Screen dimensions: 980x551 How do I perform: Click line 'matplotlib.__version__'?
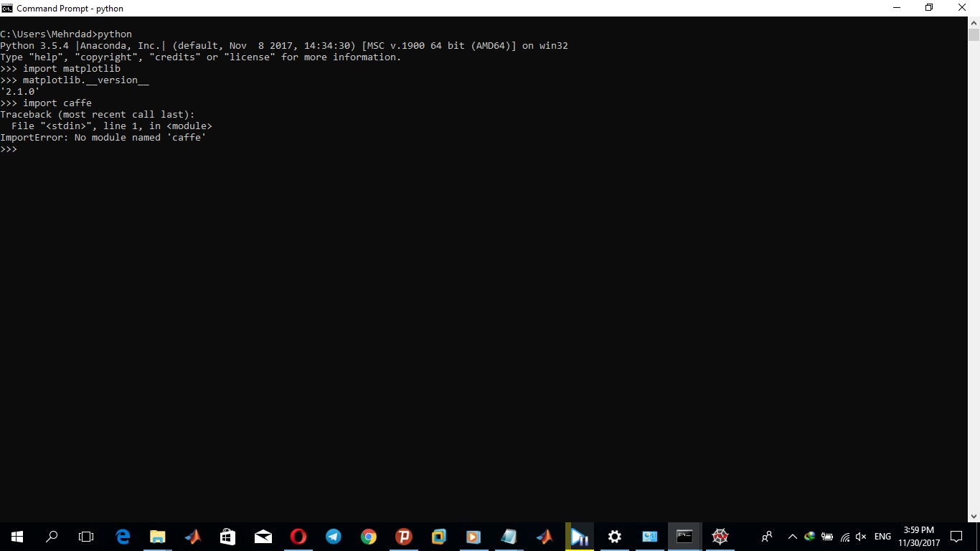tap(86, 80)
